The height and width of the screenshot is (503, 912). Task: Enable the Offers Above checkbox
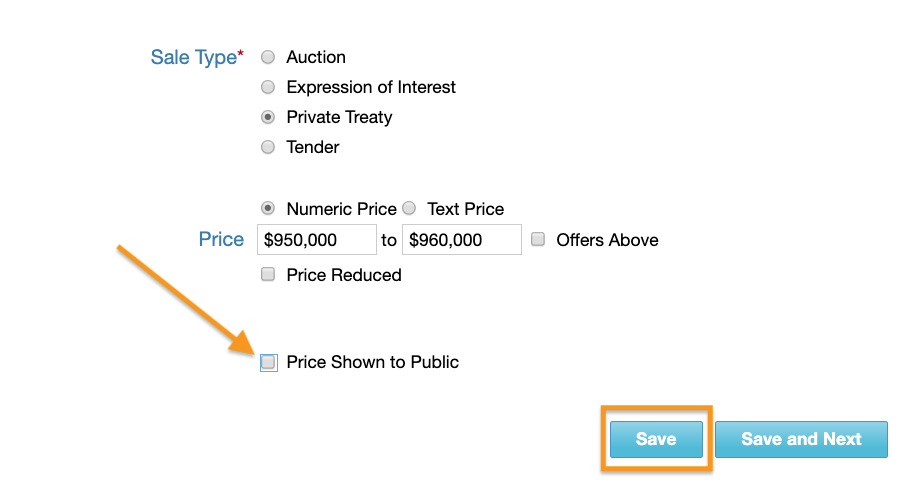(x=538, y=240)
